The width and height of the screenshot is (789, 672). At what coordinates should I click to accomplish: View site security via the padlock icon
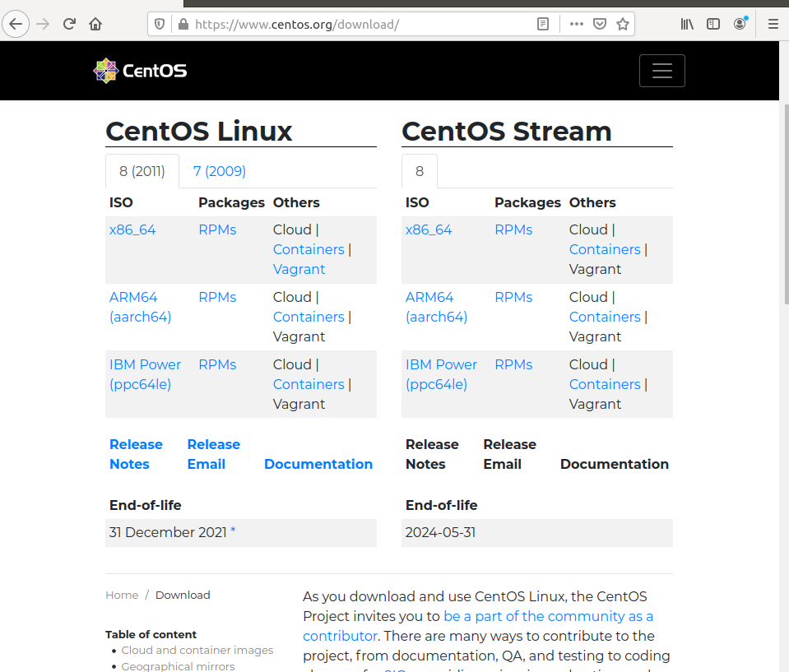click(183, 24)
